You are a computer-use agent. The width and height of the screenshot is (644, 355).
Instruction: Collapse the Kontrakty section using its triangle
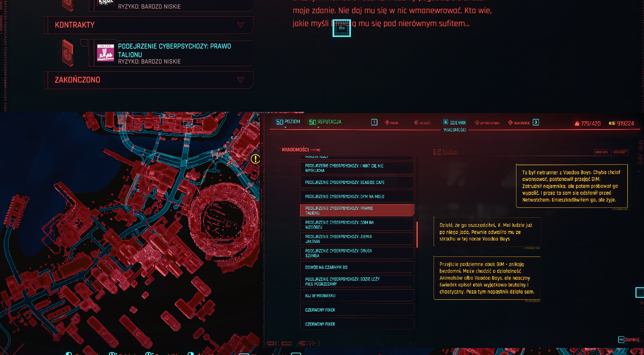click(240, 25)
